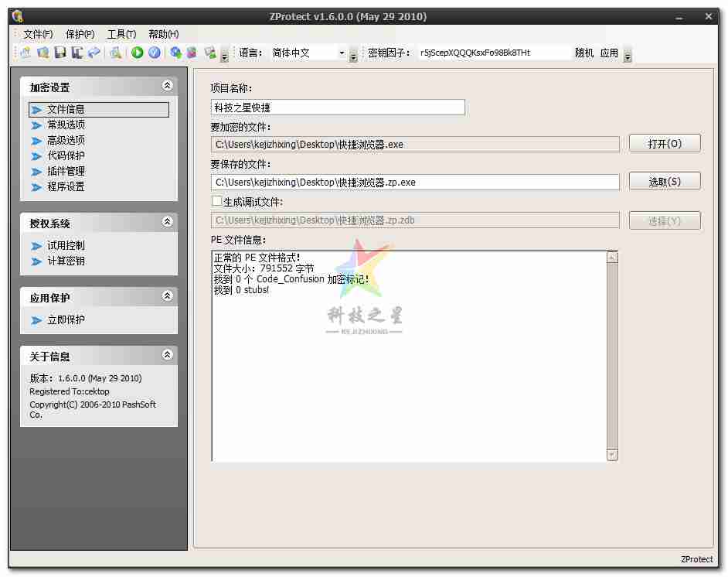The image size is (728, 577).
Task: Click the 项目名称 text field
Action: (x=338, y=108)
